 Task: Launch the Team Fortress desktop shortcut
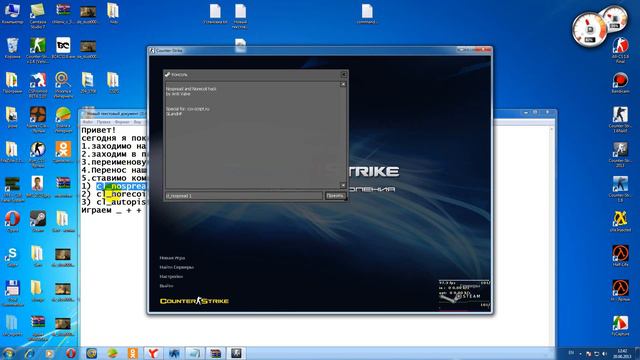[x=38, y=119]
